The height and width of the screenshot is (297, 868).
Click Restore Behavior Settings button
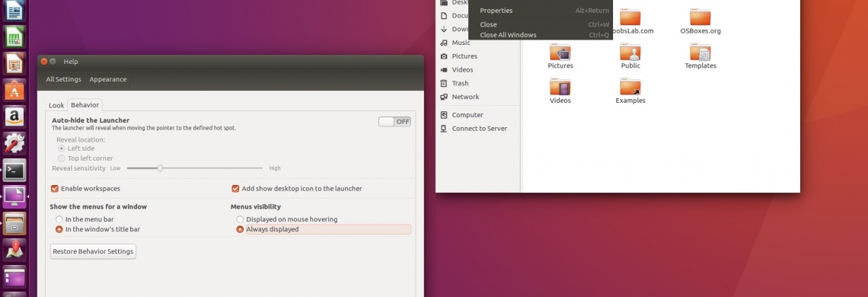pos(93,251)
